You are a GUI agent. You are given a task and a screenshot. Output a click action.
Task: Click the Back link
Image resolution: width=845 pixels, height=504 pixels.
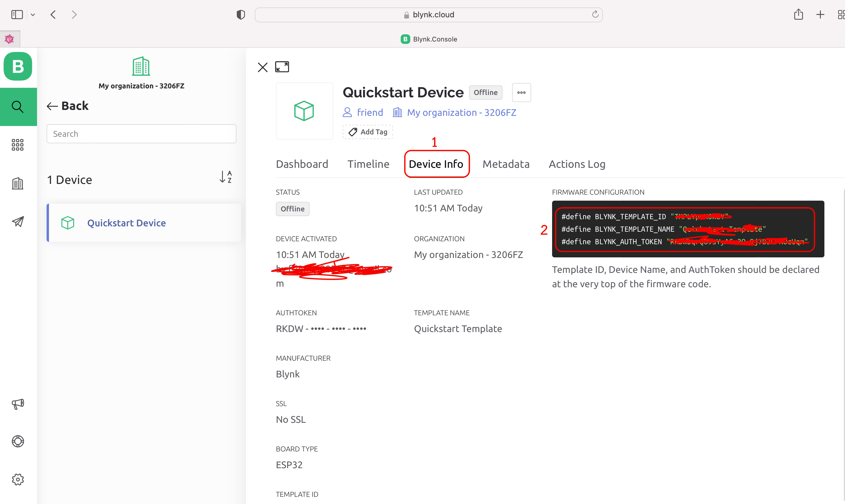(x=67, y=106)
